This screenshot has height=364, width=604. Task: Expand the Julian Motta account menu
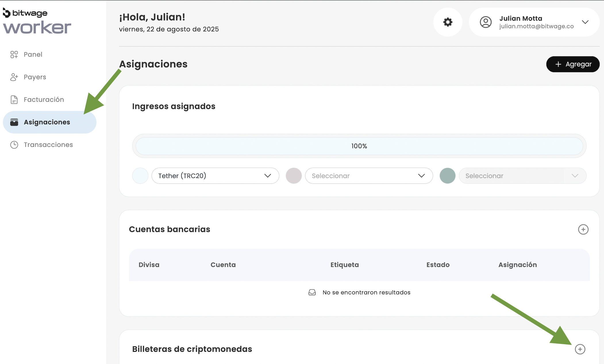click(585, 22)
